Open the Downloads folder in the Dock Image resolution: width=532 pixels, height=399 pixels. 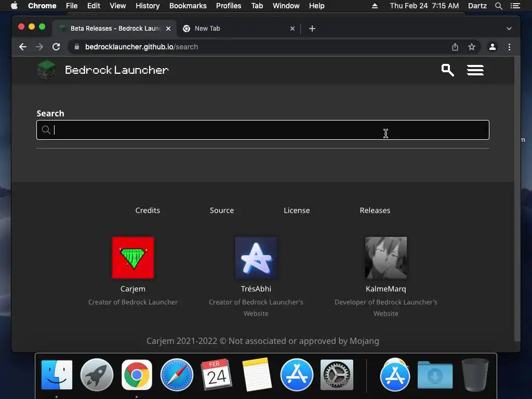pyautogui.click(x=435, y=375)
